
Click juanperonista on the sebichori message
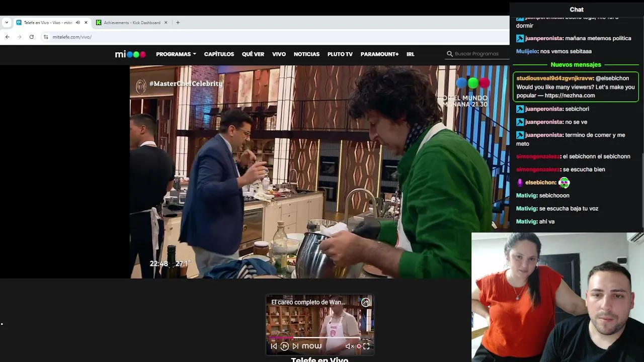tap(544, 109)
